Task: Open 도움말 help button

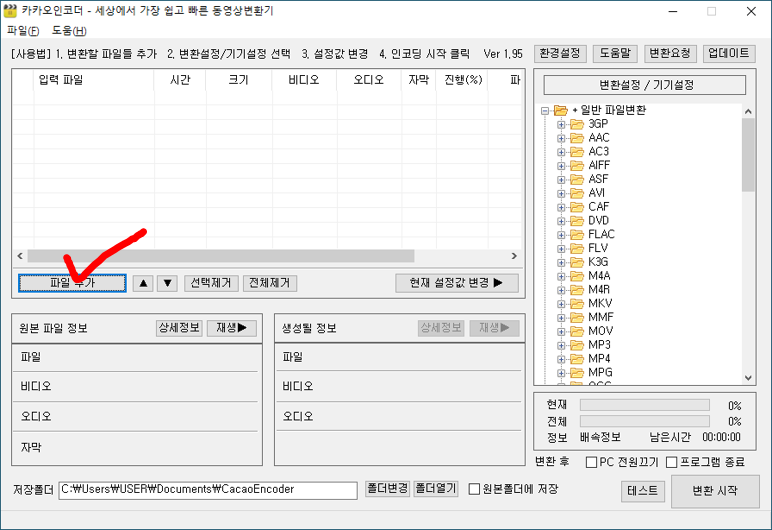Action: coord(615,53)
